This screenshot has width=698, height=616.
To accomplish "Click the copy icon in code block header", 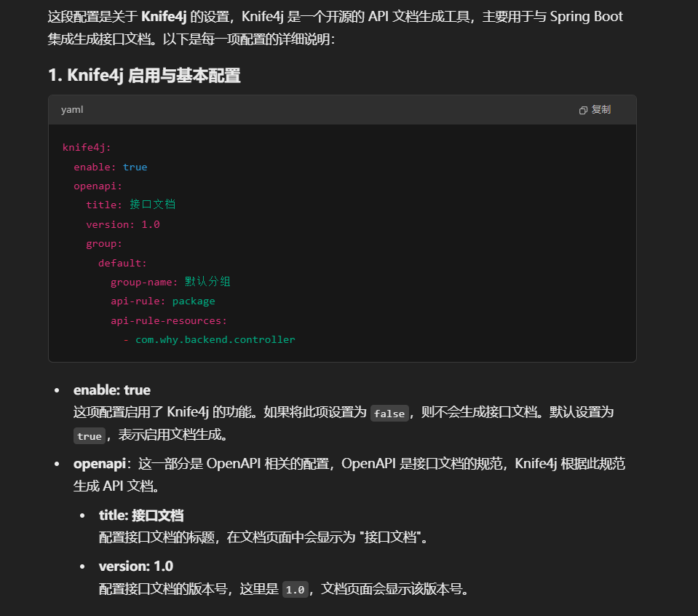I will (583, 110).
